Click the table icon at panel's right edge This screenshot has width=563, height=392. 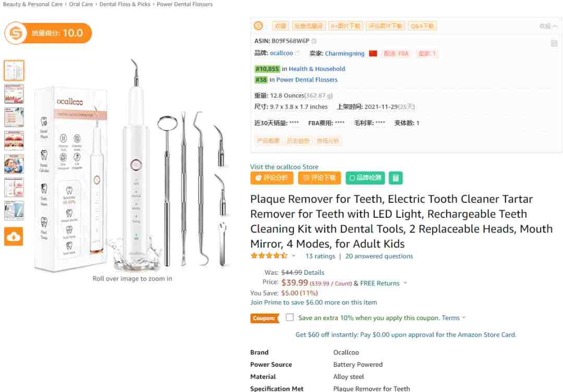[554, 44]
